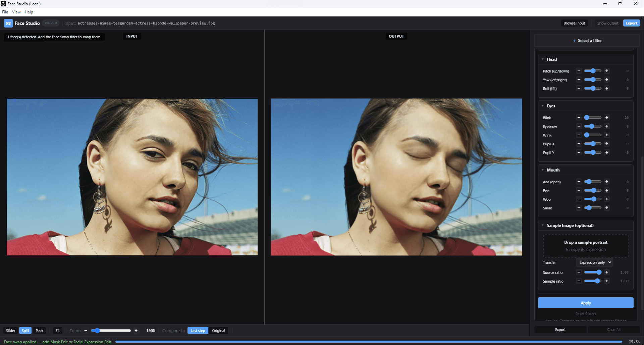Image resolution: width=644 pixels, height=345 pixels.
Task: Compare output to Original
Action: (x=219, y=331)
